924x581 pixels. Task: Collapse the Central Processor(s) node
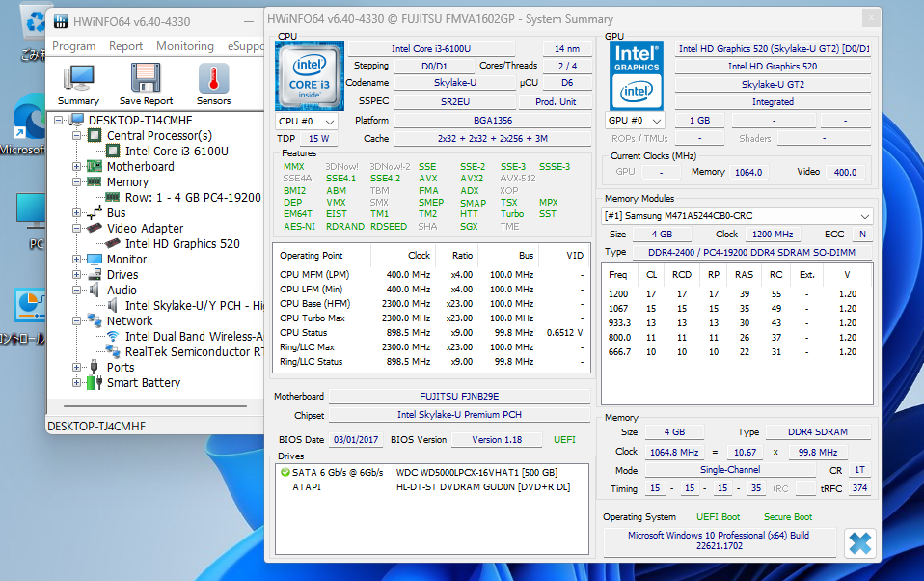(76, 136)
